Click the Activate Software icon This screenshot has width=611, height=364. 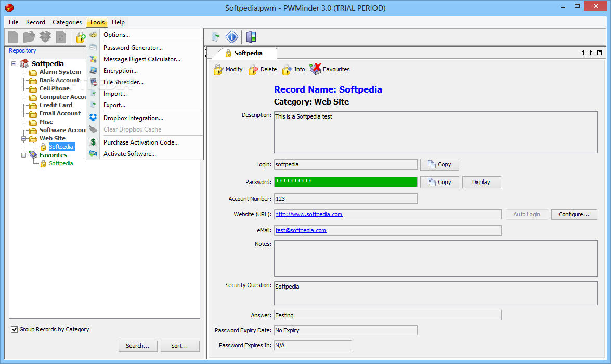(x=93, y=153)
